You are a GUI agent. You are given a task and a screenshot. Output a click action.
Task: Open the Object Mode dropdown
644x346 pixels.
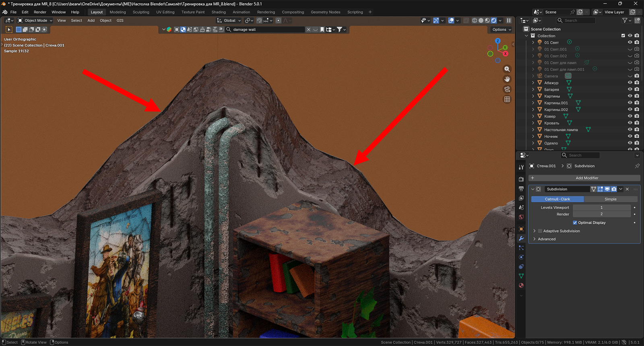pyautogui.click(x=35, y=21)
